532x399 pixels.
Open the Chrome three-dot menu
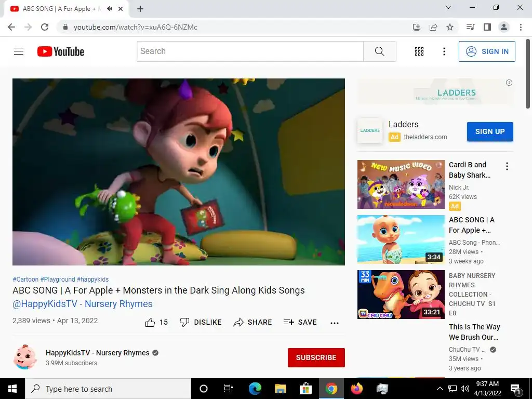[521, 27]
